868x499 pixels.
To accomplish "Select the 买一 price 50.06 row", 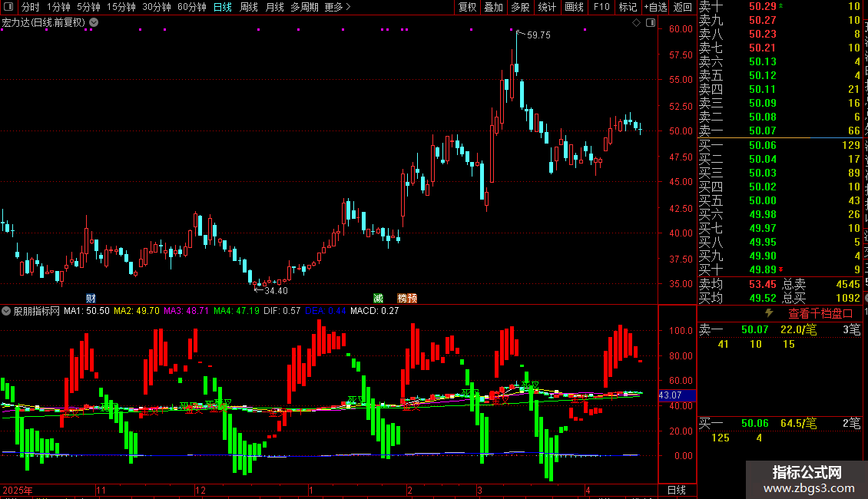I will coord(780,145).
